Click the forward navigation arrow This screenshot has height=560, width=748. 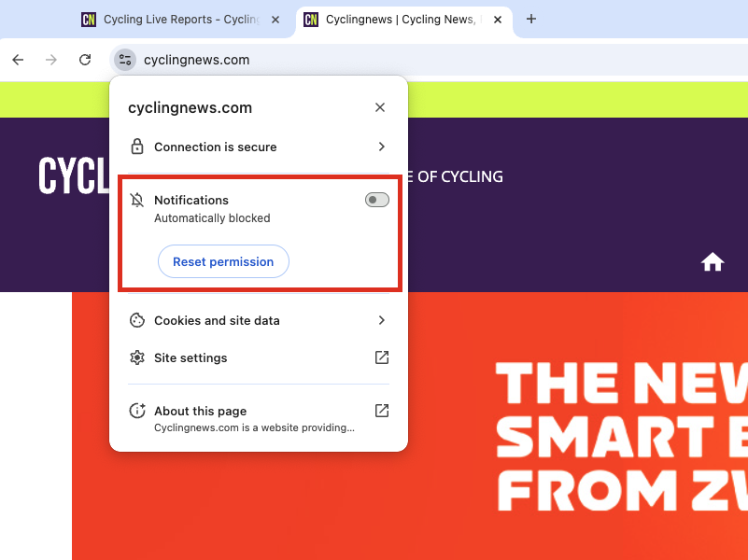point(51,60)
